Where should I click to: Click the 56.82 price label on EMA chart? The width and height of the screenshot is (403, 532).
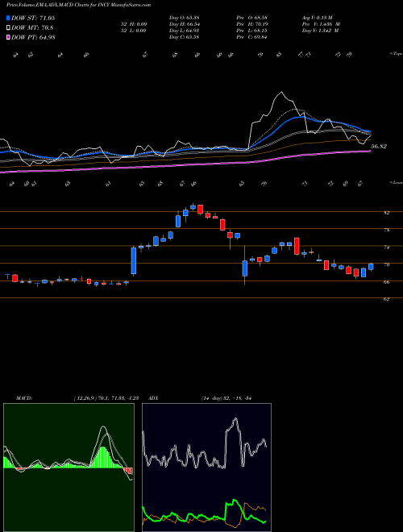pos(379,147)
